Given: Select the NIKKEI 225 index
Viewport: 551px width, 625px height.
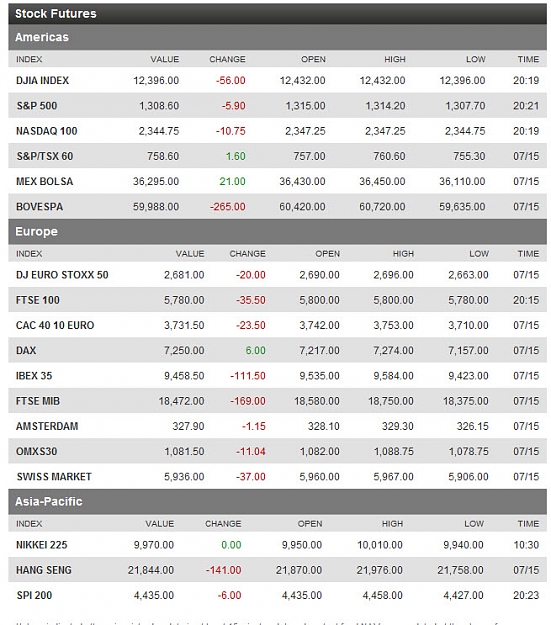Looking at the screenshot, I should [x=41, y=545].
